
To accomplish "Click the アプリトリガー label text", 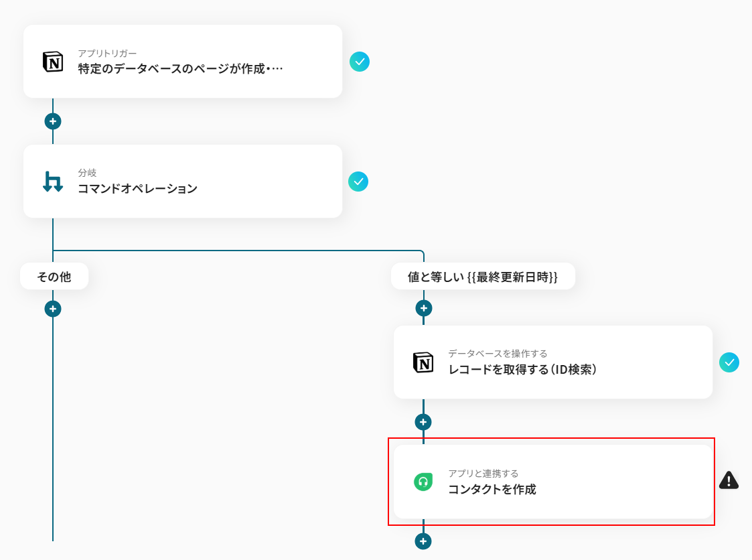I will click(107, 54).
